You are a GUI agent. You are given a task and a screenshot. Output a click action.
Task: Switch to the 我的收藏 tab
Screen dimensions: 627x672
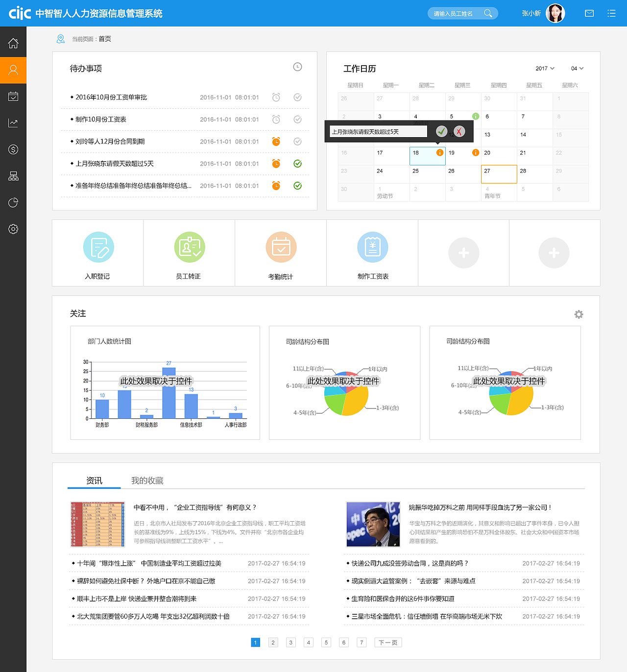point(147,480)
